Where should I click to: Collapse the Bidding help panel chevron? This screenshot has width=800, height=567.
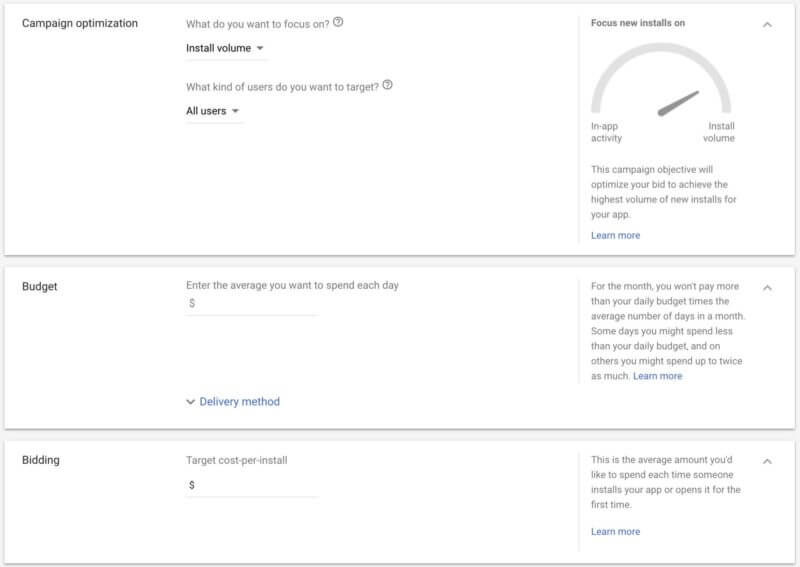767,461
